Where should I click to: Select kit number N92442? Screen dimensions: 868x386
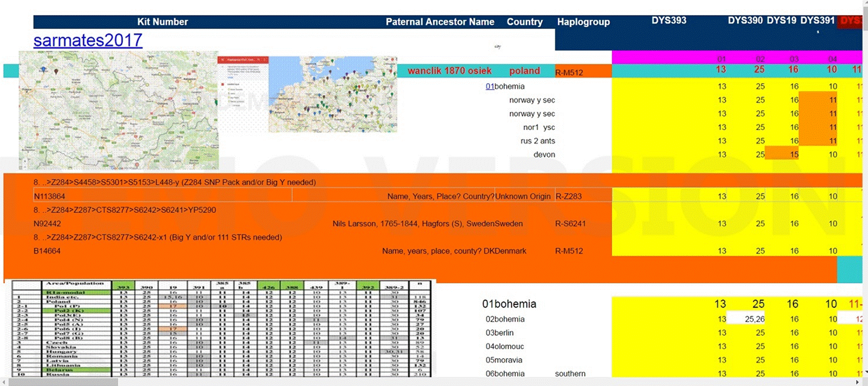[47, 223]
